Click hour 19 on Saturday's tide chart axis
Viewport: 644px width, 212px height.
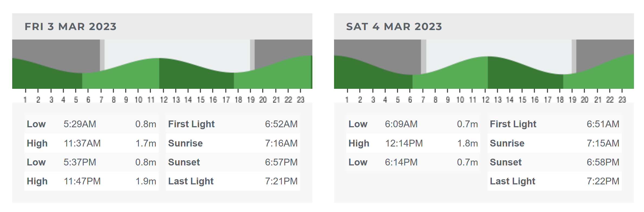point(572,100)
